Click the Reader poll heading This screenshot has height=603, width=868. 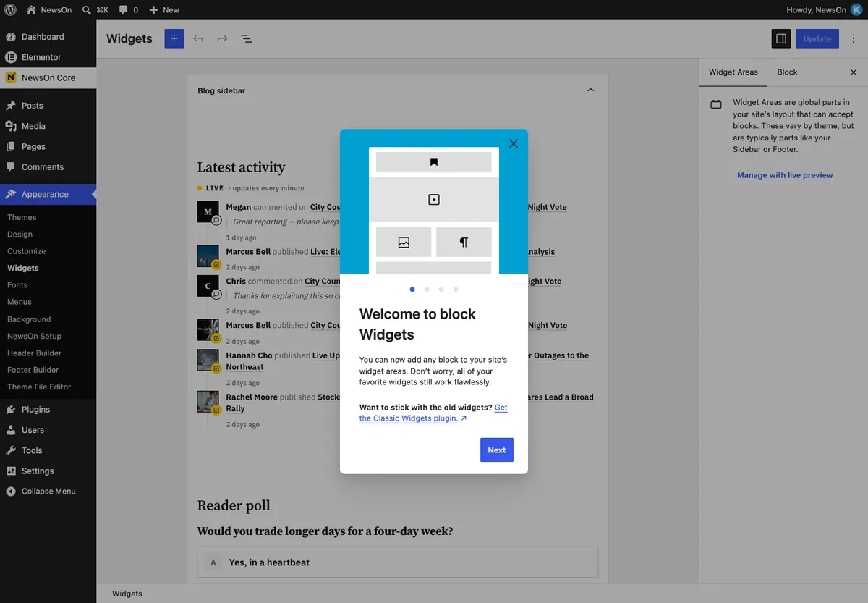pyautogui.click(x=234, y=505)
